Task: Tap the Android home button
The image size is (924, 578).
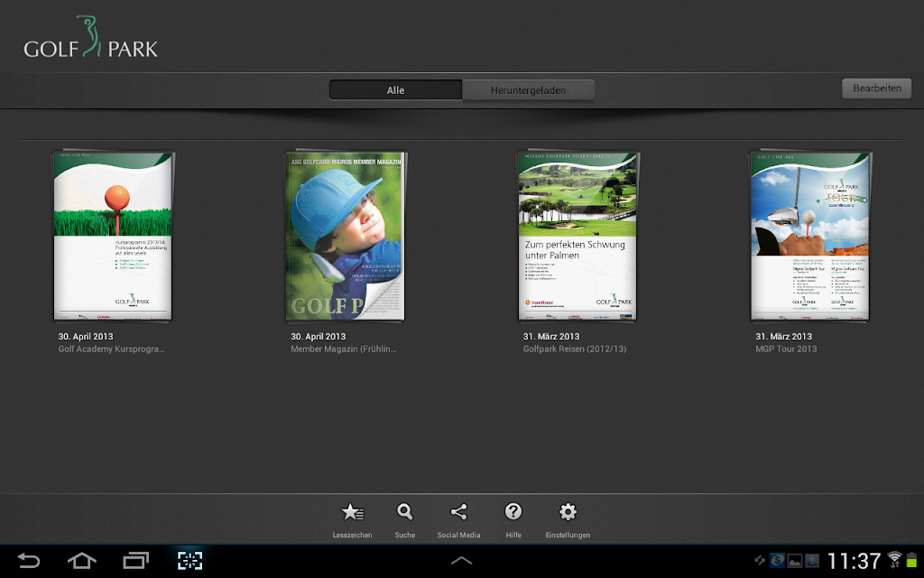Action: point(82,560)
